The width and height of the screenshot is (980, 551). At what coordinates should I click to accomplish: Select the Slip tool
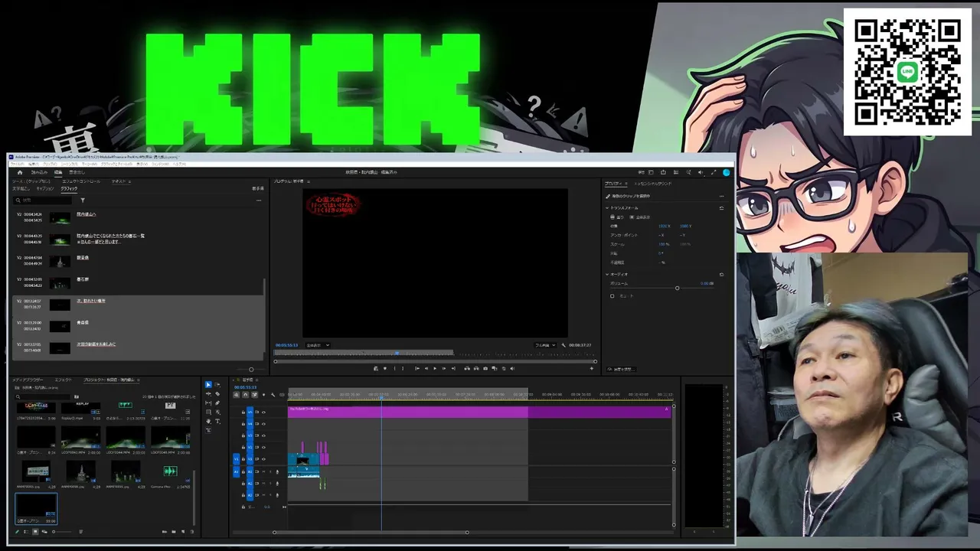pyautogui.click(x=208, y=403)
